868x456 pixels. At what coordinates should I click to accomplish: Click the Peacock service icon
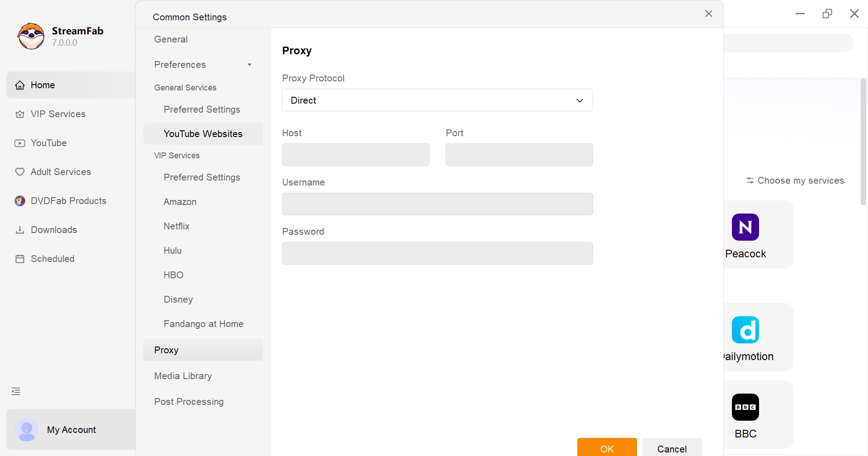pyautogui.click(x=745, y=227)
